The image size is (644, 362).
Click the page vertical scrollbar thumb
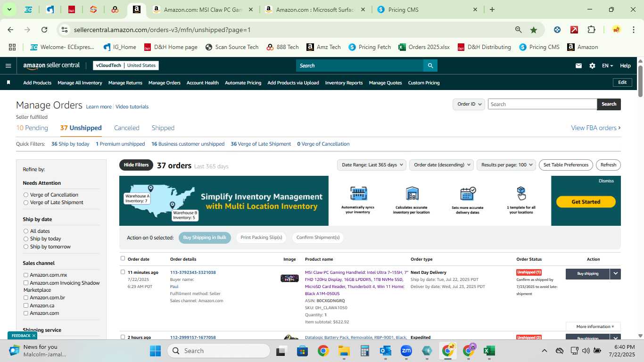(x=640, y=81)
